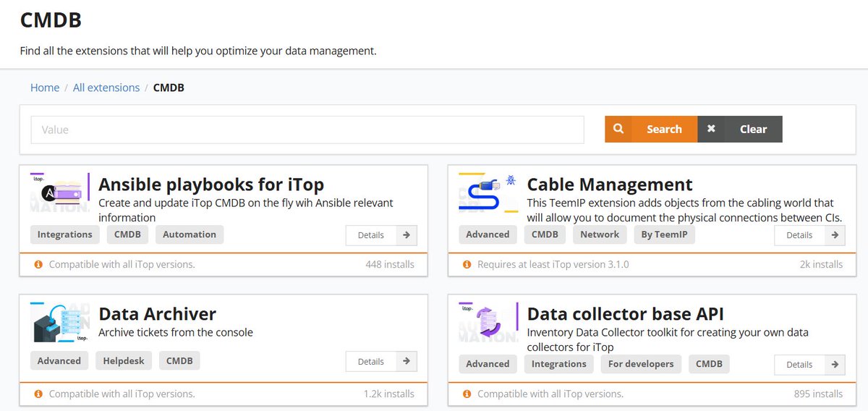Viewport: 868px width, 411px height.
Task: Click 'Requires at least iTop version 3.1.0' text
Action: [553, 265]
